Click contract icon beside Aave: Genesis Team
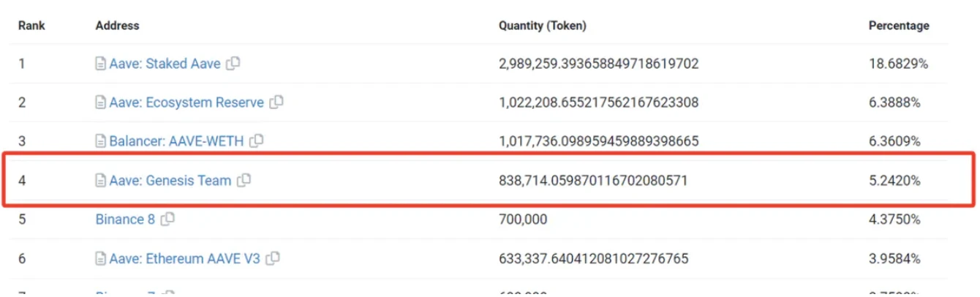Image resolution: width=980 pixels, height=297 pixels. 101,181
